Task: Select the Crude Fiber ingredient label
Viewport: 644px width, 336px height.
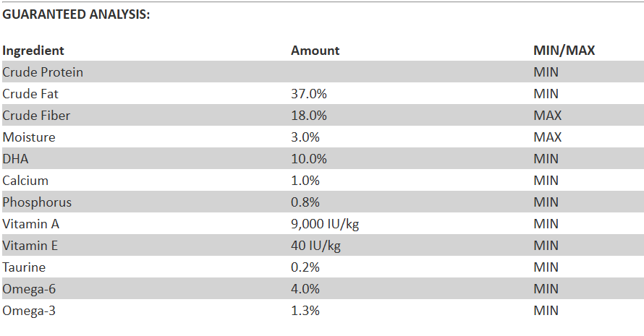Action: [36, 116]
